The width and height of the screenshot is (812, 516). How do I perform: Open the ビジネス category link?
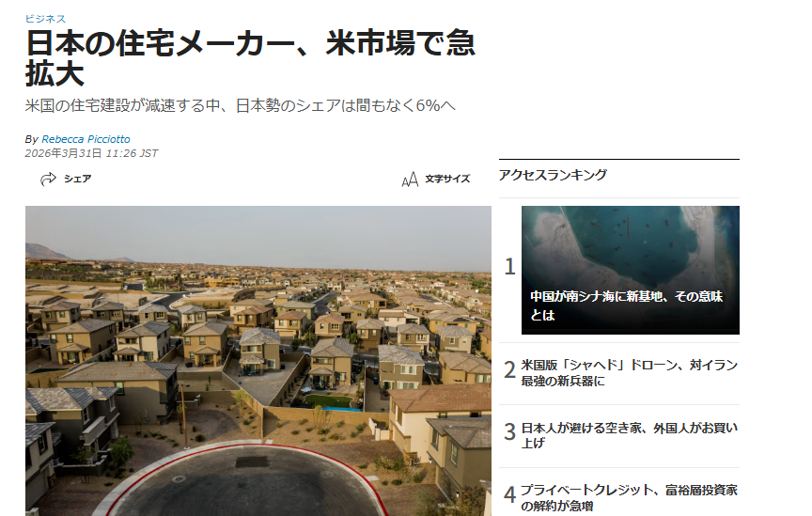[x=45, y=19]
